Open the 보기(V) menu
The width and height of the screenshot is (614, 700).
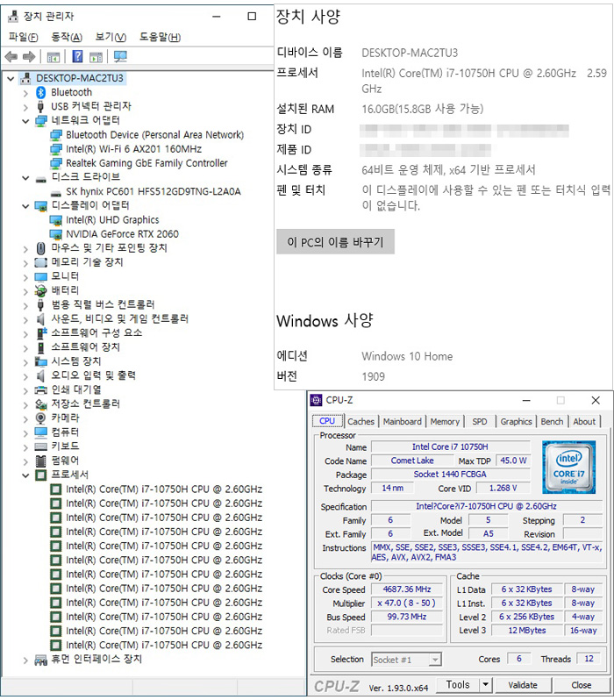111,37
